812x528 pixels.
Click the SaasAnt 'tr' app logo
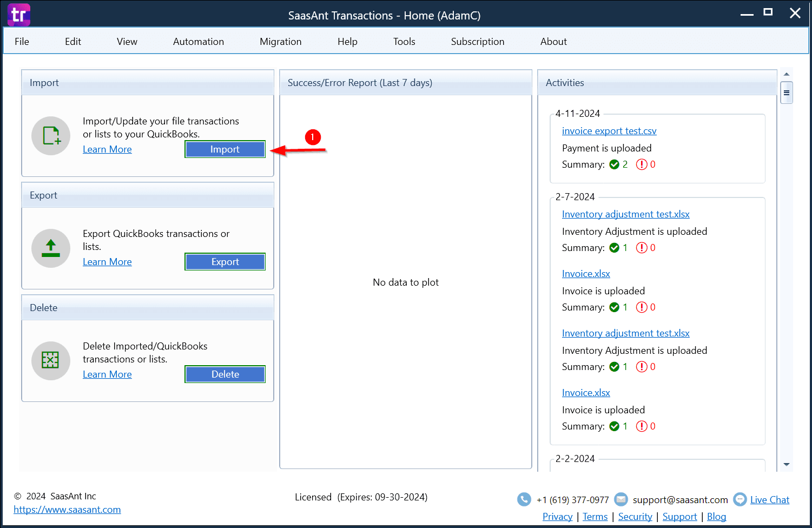18,15
